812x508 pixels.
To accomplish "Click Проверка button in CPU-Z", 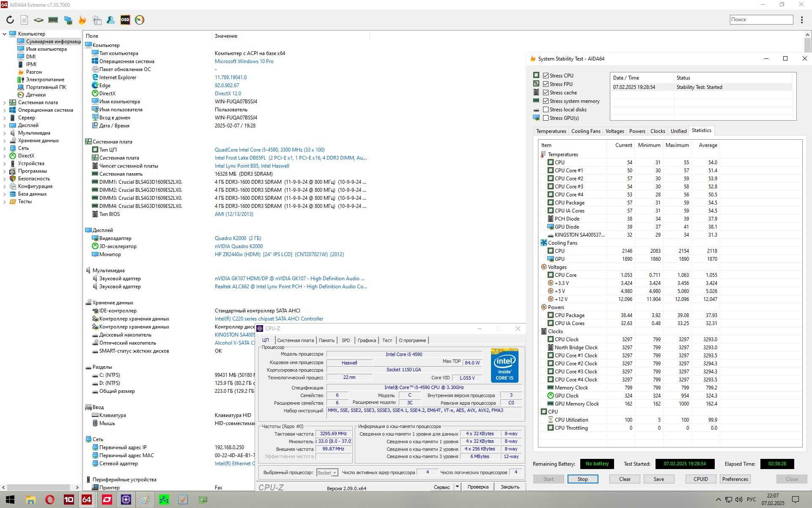I will tap(478, 487).
